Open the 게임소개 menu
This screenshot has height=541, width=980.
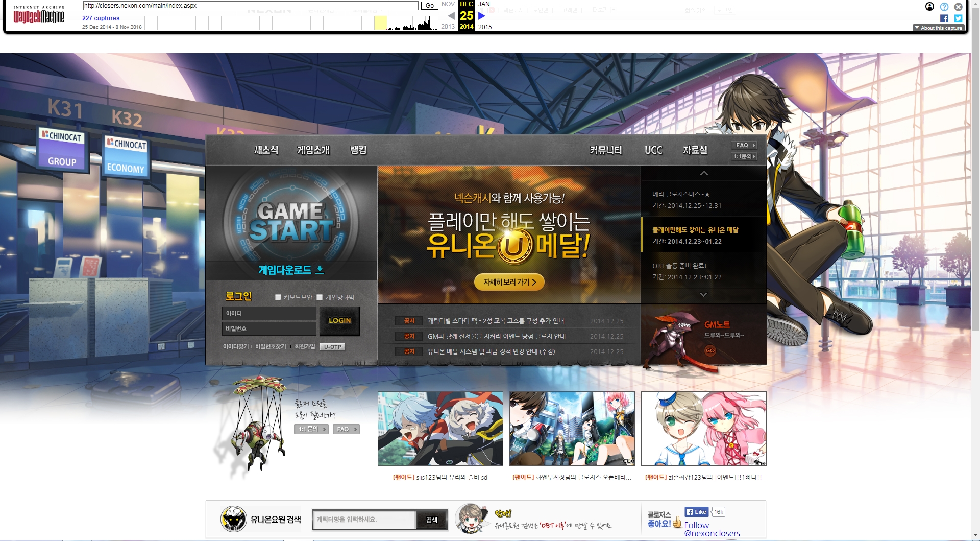(313, 150)
